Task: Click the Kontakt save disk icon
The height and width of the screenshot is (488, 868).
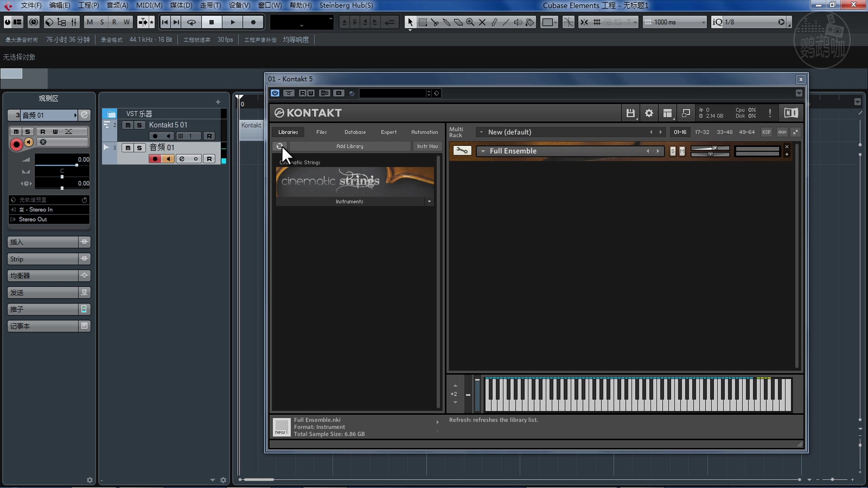Action: click(630, 113)
